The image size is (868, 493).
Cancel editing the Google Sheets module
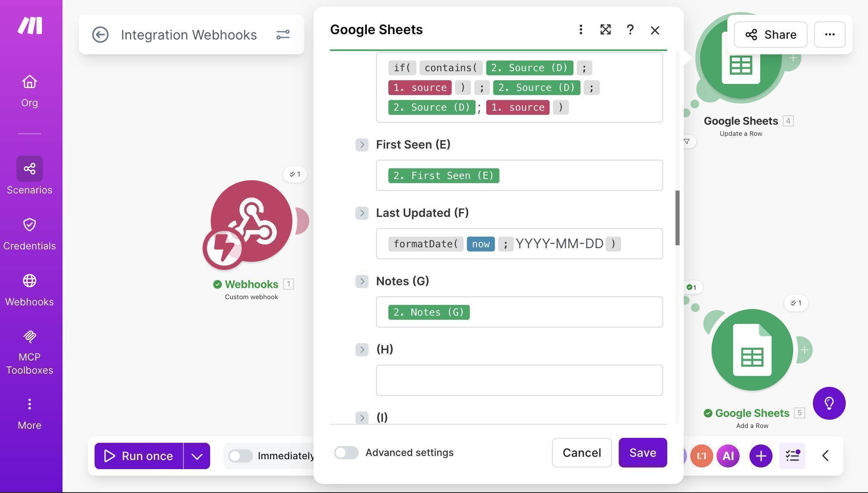(x=582, y=452)
